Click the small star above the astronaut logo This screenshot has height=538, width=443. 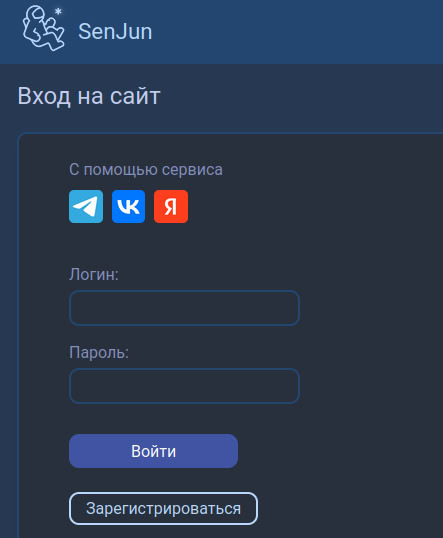[58, 11]
